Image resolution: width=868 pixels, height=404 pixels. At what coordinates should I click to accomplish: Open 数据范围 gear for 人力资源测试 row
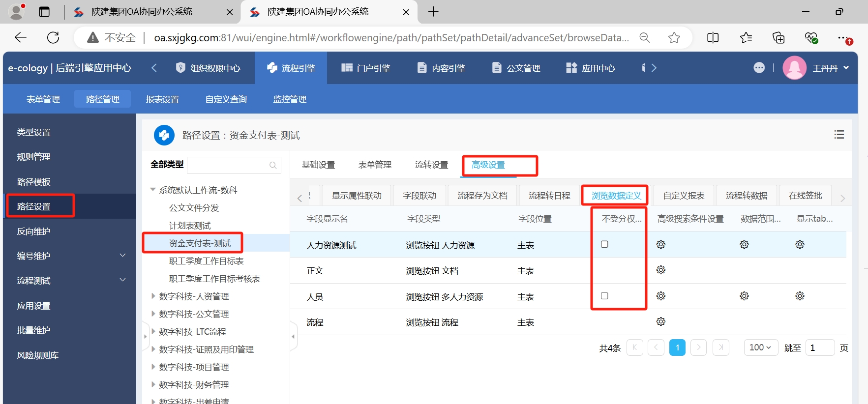(744, 244)
